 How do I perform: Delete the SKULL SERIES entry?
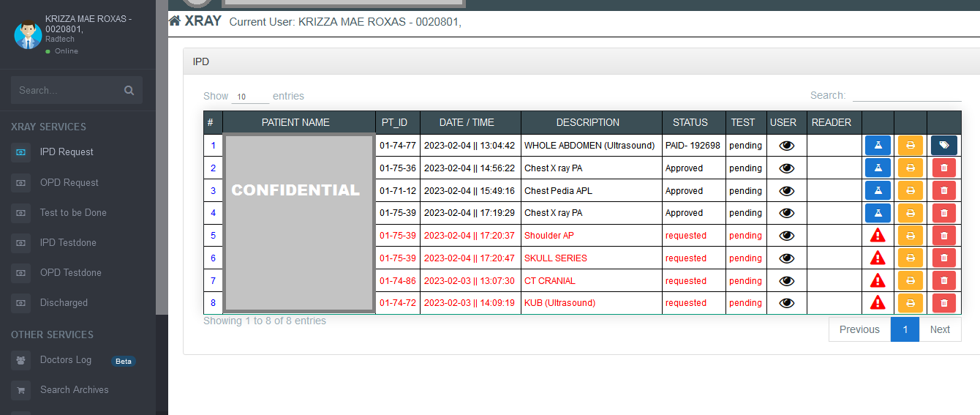click(944, 258)
